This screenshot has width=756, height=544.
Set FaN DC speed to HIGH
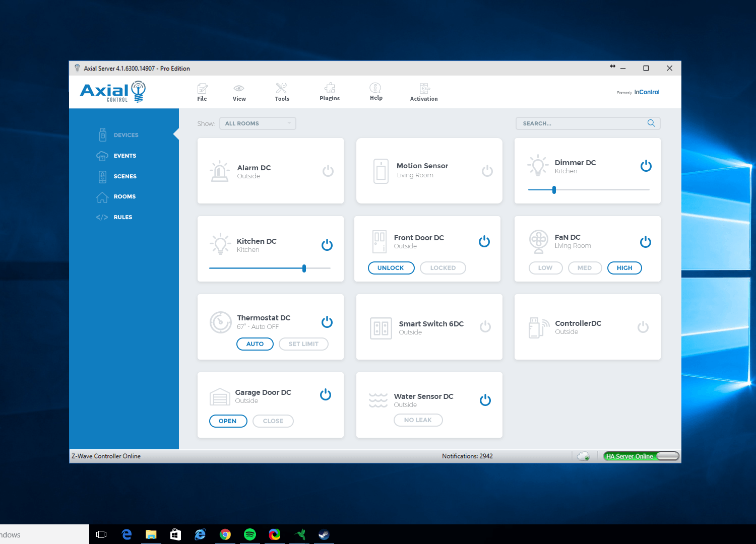(x=624, y=268)
